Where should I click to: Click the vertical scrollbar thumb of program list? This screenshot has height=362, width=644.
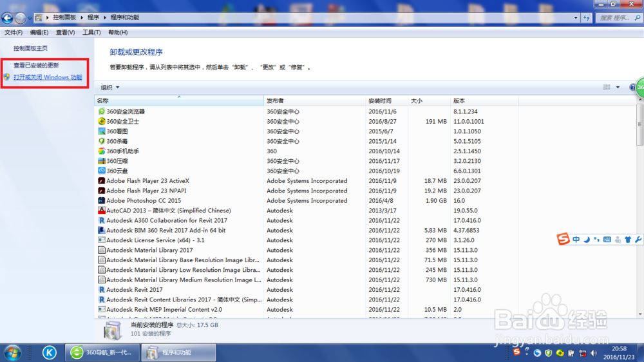click(640, 124)
